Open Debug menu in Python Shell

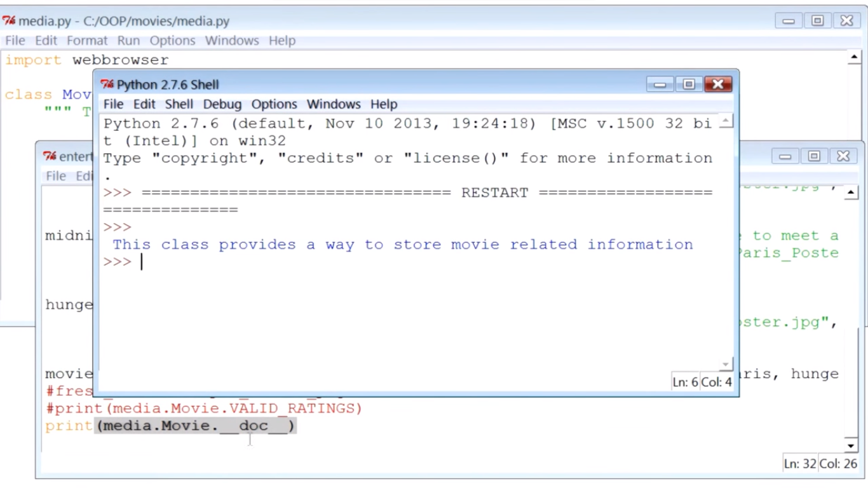point(222,104)
